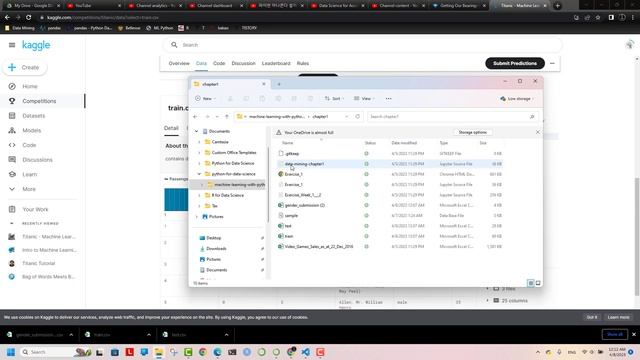This screenshot has height=360, width=640.
Task: Click the Submit Predictions button
Action: tap(515, 63)
